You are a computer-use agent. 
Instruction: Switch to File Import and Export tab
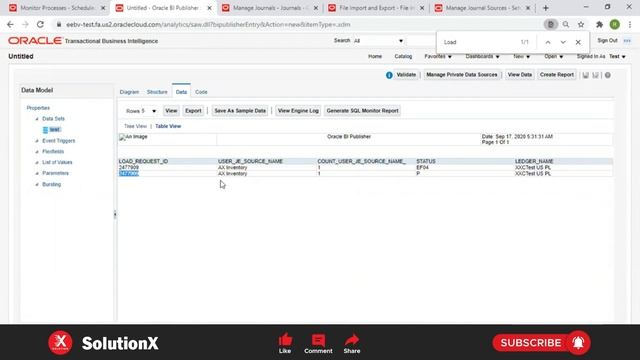tap(376, 8)
